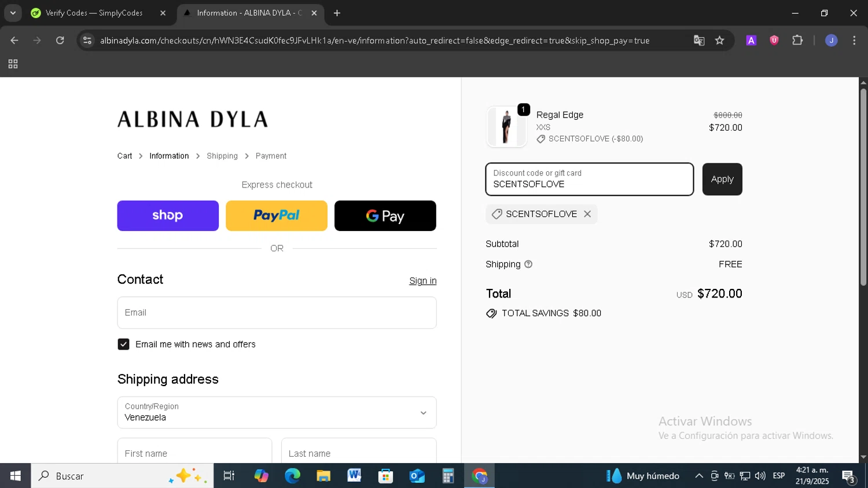This screenshot has width=868, height=488.
Task: Focus the Email input field
Action: point(277,313)
